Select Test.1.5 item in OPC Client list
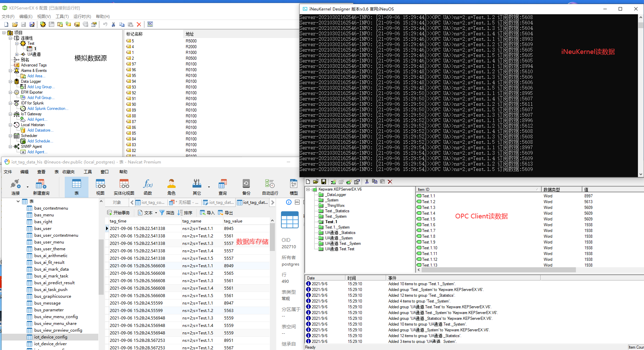644x350 pixels. coord(428,219)
